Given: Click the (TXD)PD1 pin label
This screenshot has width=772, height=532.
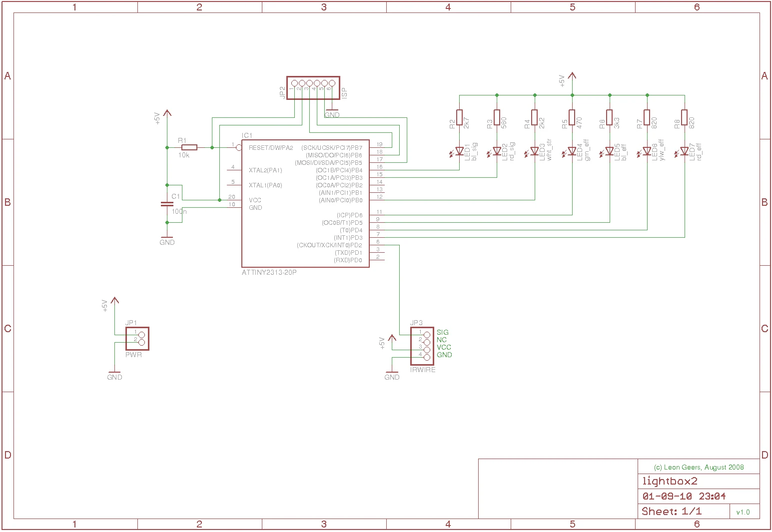Looking at the screenshot, I should 348,253.
